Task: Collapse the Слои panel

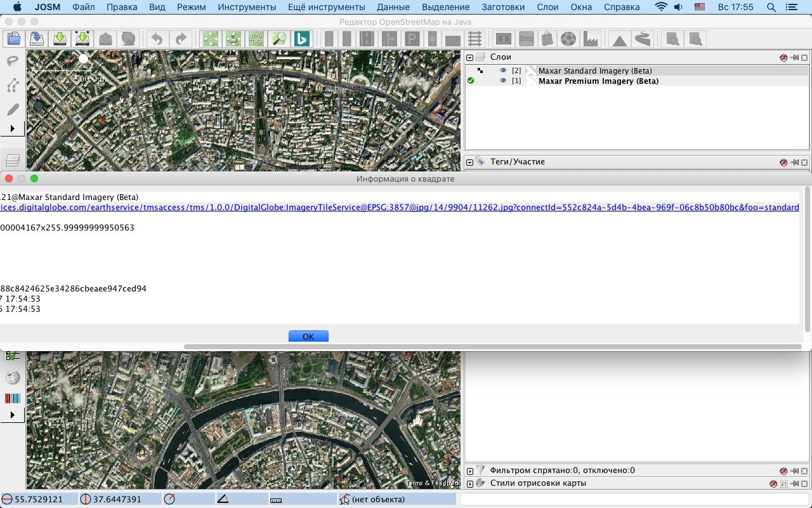Action: pyautogui.click(x=470, y=57)
